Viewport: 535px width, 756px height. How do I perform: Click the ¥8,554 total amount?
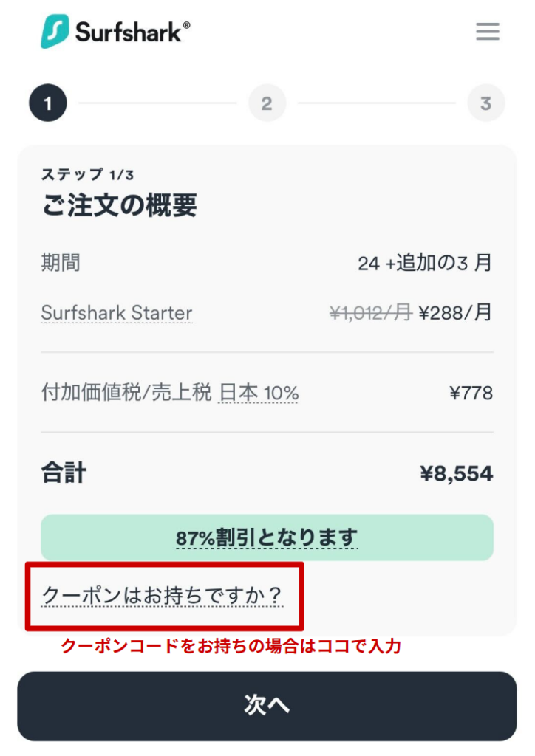click(456, 473)
